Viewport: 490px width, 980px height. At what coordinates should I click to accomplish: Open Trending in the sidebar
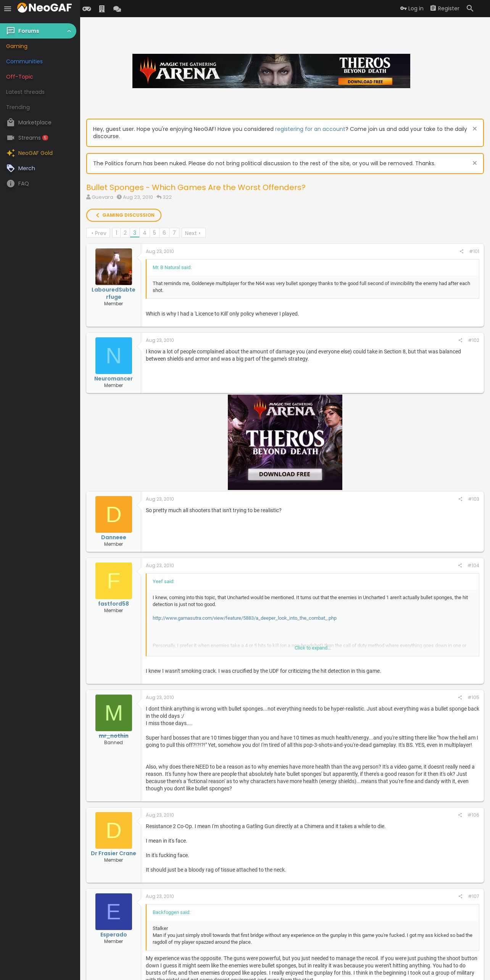coord(18,107)
